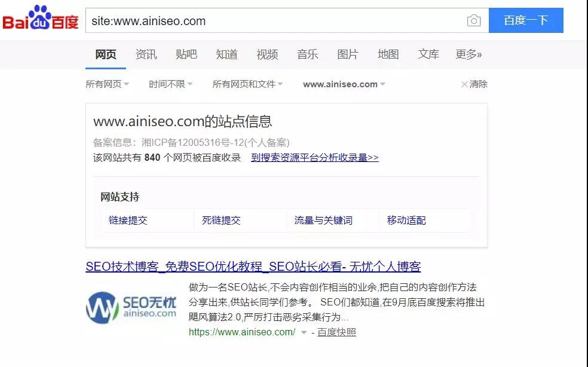Open the 所有网页 dropdown filter
This screenshot has height=367, width=588.
point(107,84)
